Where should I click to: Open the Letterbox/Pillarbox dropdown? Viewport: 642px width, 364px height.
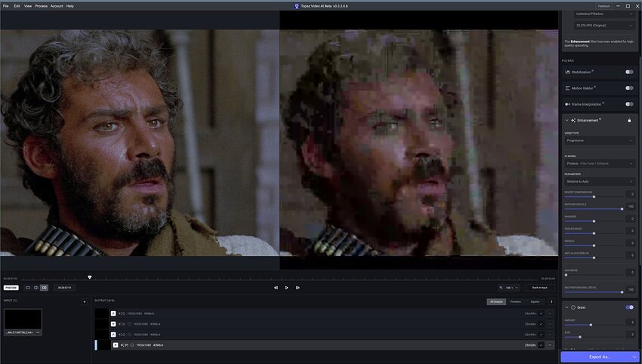tap(604, 14)
